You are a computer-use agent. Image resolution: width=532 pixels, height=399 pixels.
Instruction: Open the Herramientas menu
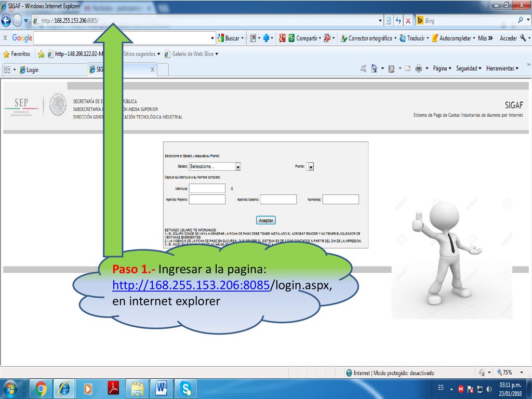502,69
